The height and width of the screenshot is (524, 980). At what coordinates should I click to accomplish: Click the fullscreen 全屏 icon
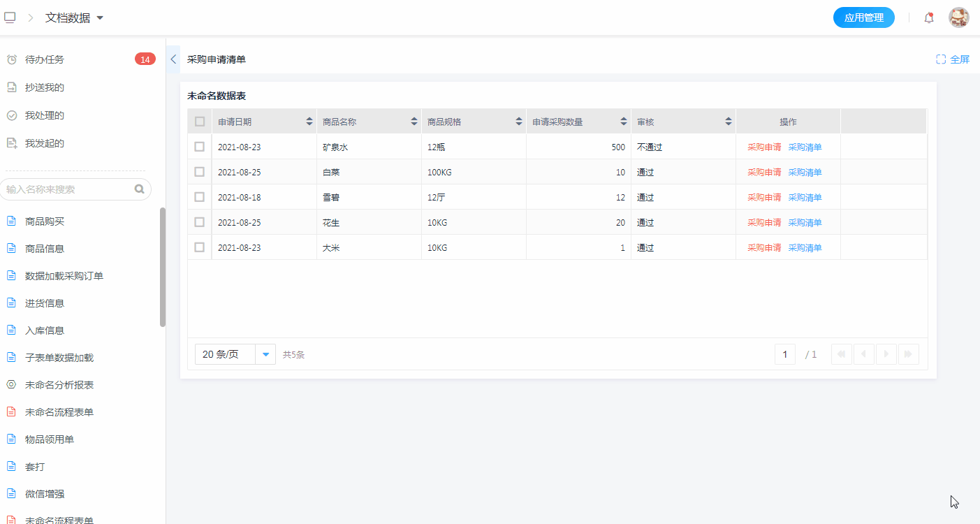click(941, 59)
